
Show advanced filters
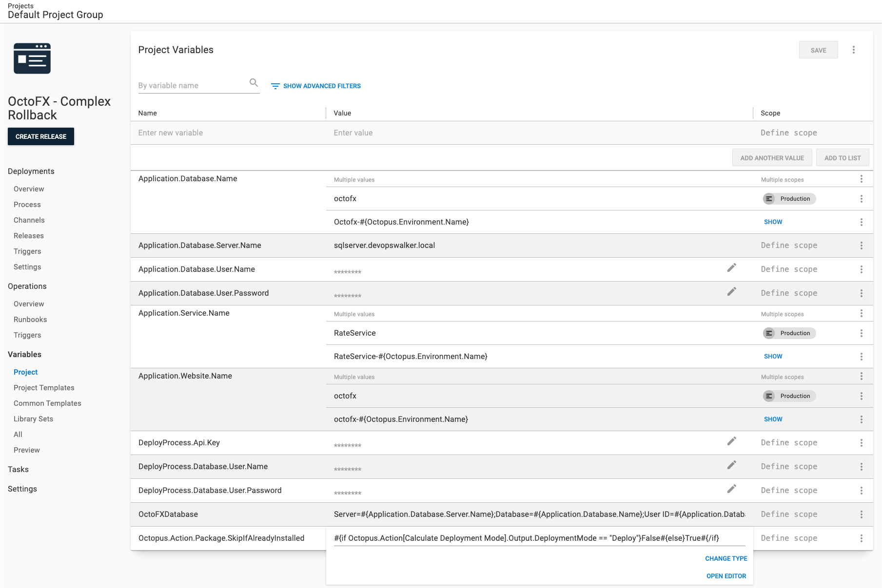(316, 86)
